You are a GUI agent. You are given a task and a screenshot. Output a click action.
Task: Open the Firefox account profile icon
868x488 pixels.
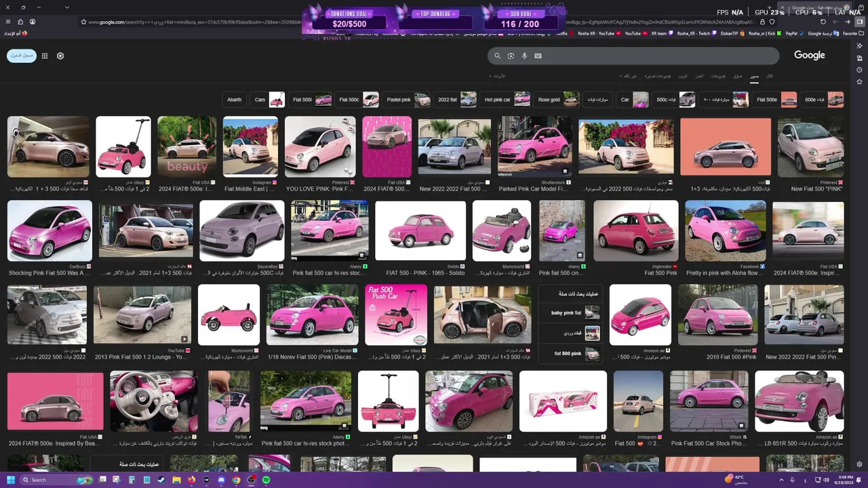[32, 22]
